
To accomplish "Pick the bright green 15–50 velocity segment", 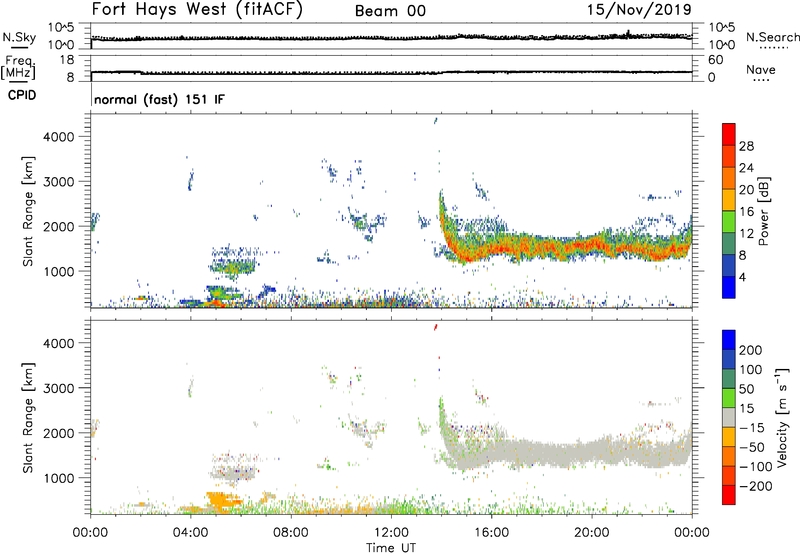I will pyautogui.click(x=729, y=398).
